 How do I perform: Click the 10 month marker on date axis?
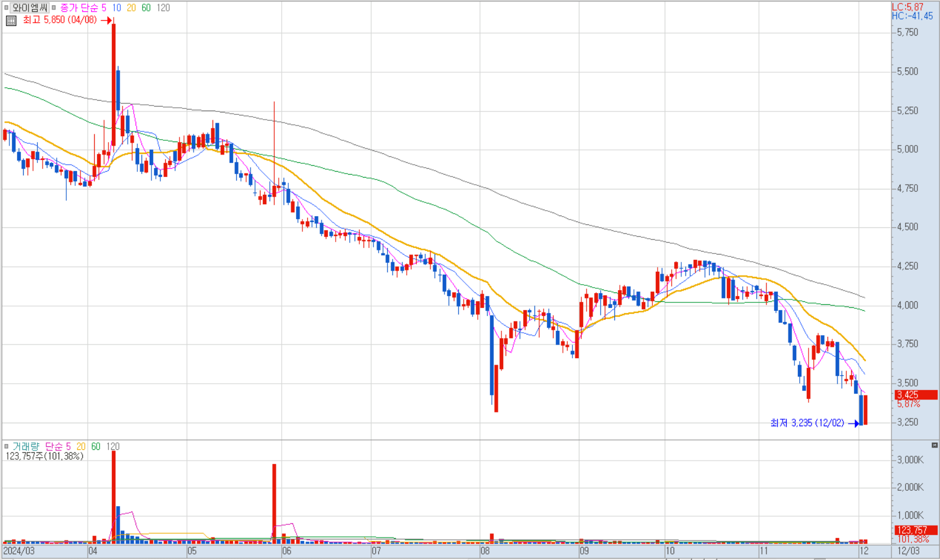(670, 551)
